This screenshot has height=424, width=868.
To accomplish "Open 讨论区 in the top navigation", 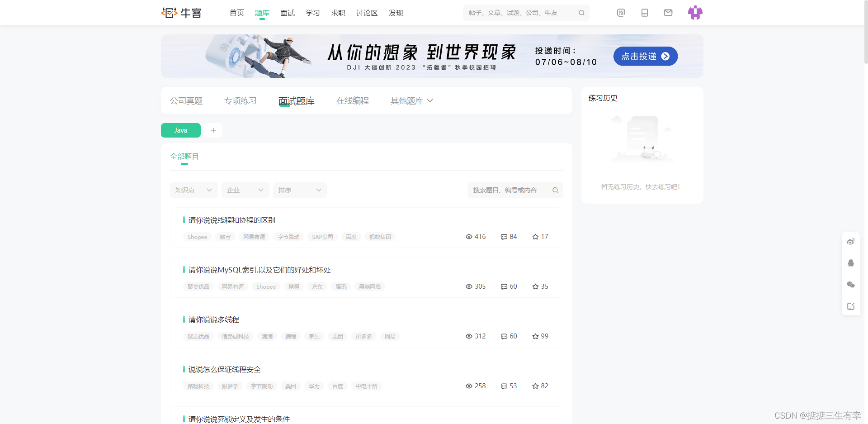I will click(x=367, y=13).
